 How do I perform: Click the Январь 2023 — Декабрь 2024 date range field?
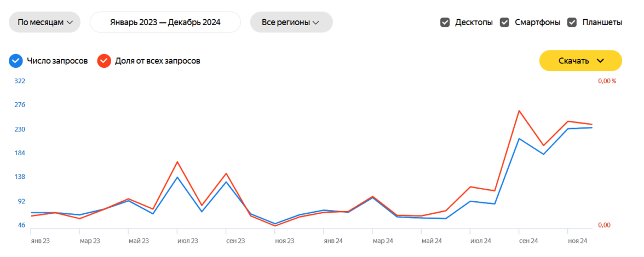pyautogui.click(x=165, y=22)
